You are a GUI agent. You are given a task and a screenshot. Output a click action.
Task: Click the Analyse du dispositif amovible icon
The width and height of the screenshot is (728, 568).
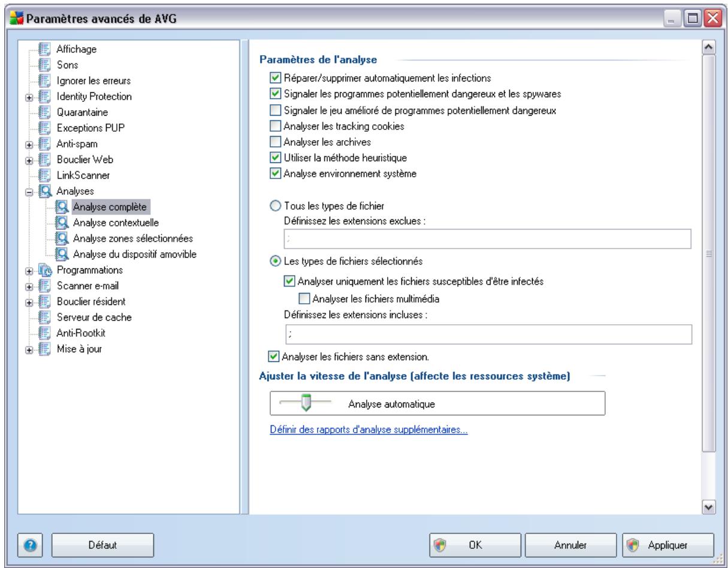(62, 254)
